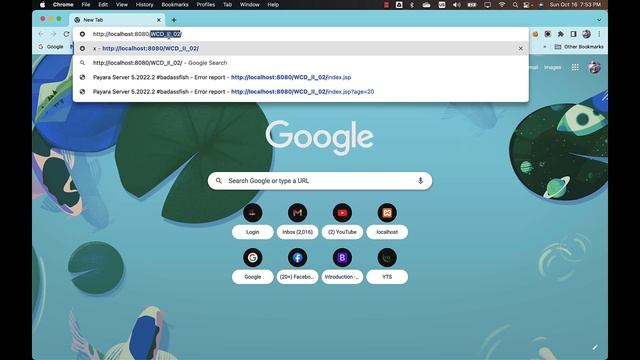Open the Wi-Fi menu bar icon
Image resolution: width=640 pixels, height=360 pixels.
click(502, 5)
